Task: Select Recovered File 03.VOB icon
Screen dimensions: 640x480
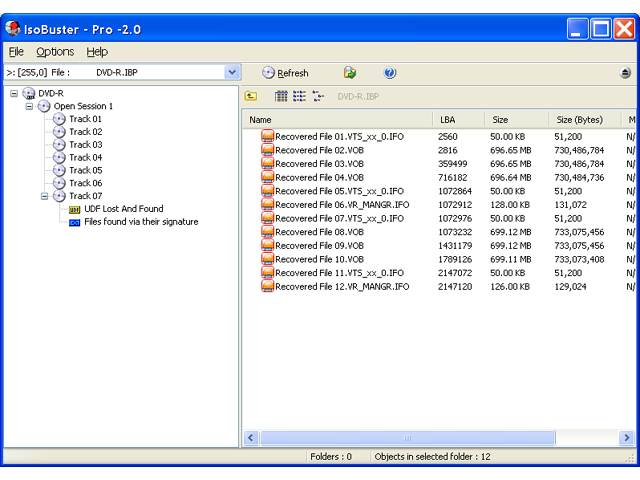Action: click(x=267, y=163)
